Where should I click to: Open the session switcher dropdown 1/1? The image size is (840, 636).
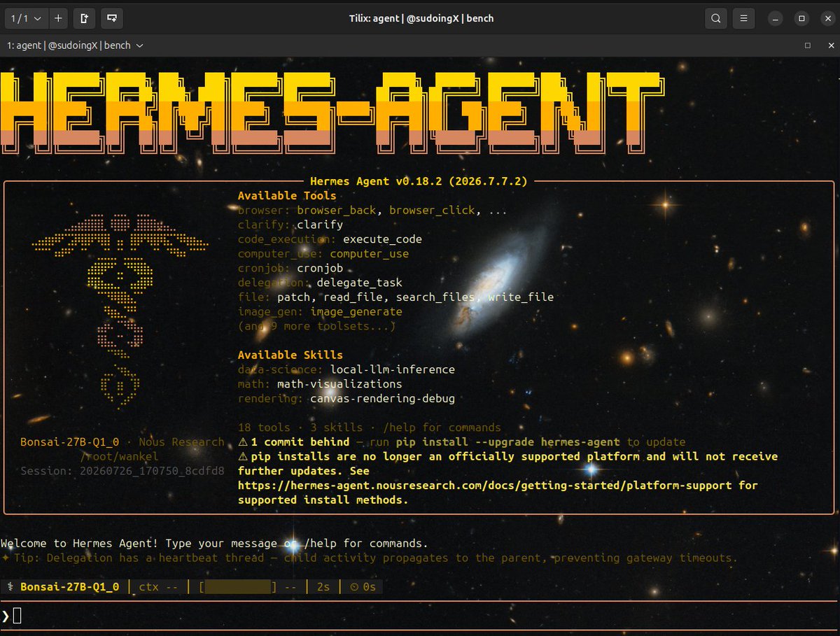pyautogui.click(x=26, y=18)
